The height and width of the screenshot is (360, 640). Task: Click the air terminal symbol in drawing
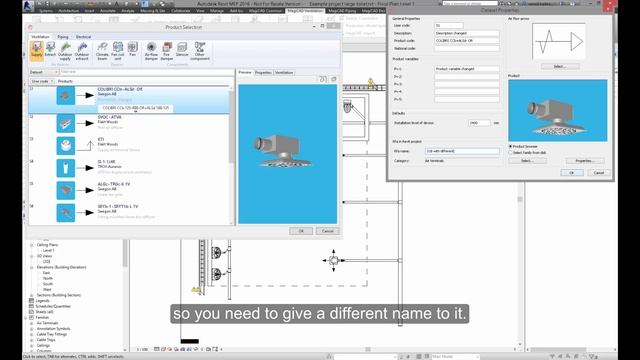click(x=333, y=260)
